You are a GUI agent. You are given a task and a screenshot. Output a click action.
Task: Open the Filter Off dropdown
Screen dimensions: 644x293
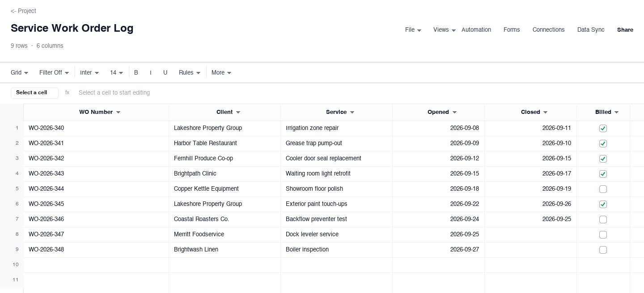pos(54,72)
